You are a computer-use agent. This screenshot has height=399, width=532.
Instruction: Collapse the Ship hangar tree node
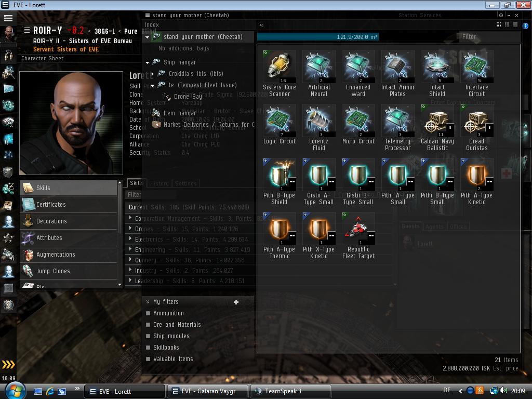147,62
